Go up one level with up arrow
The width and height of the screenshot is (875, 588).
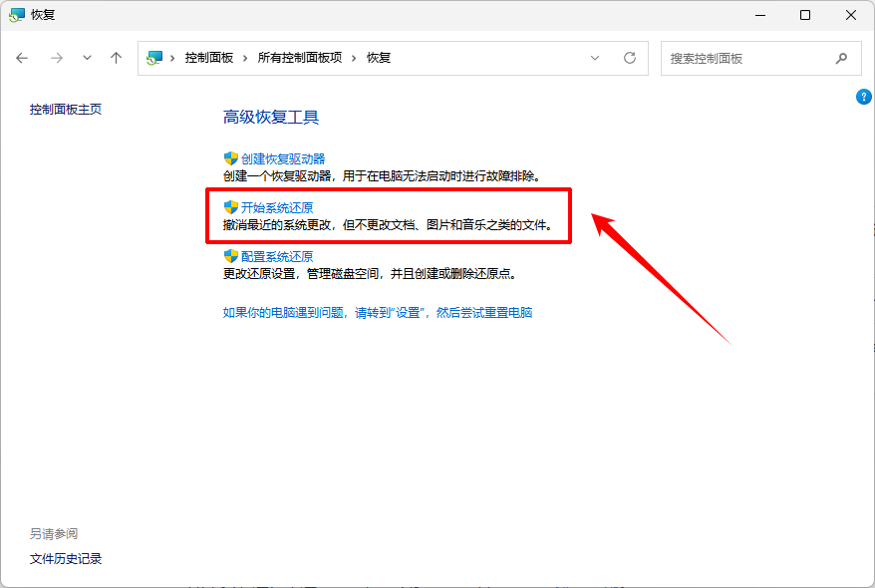click(x=116, y=58)
